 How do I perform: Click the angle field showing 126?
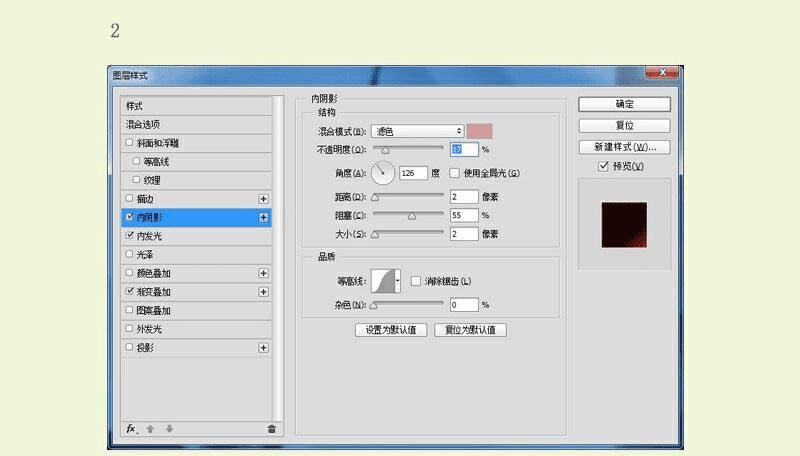pyautogui.click(x=413, y=173)
